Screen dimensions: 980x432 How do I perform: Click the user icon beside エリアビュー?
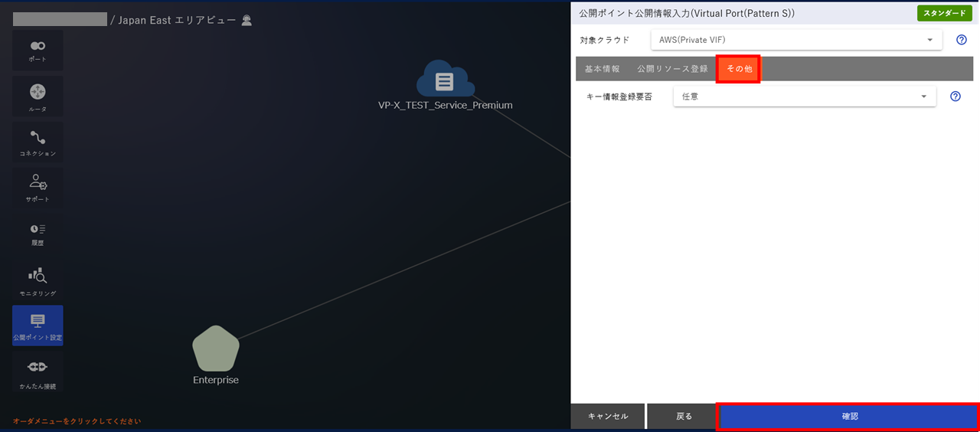[x=247, y=21]
